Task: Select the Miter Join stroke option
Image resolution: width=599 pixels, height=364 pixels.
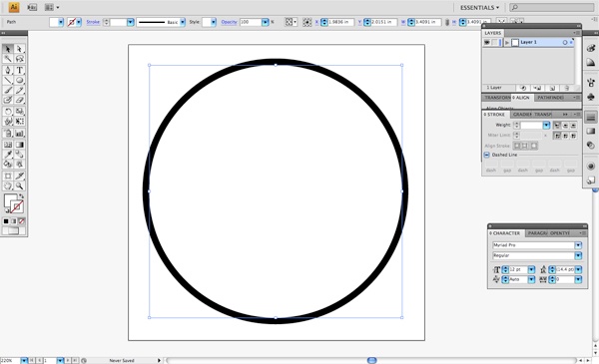Action: click(557, 136)
